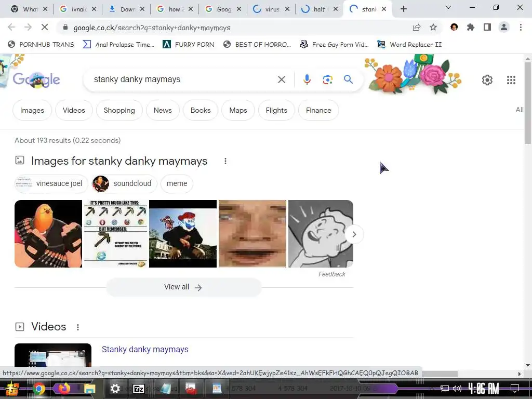532x399 pixels.
Task: Start voice search with microphone icon
Action: pyautogui.click(x=307, y=79)
